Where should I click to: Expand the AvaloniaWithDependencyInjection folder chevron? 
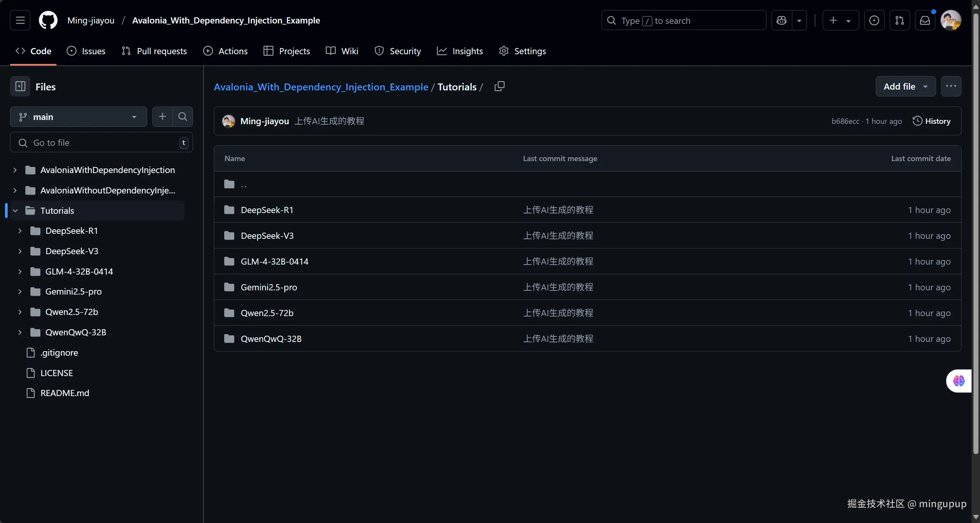15,170
